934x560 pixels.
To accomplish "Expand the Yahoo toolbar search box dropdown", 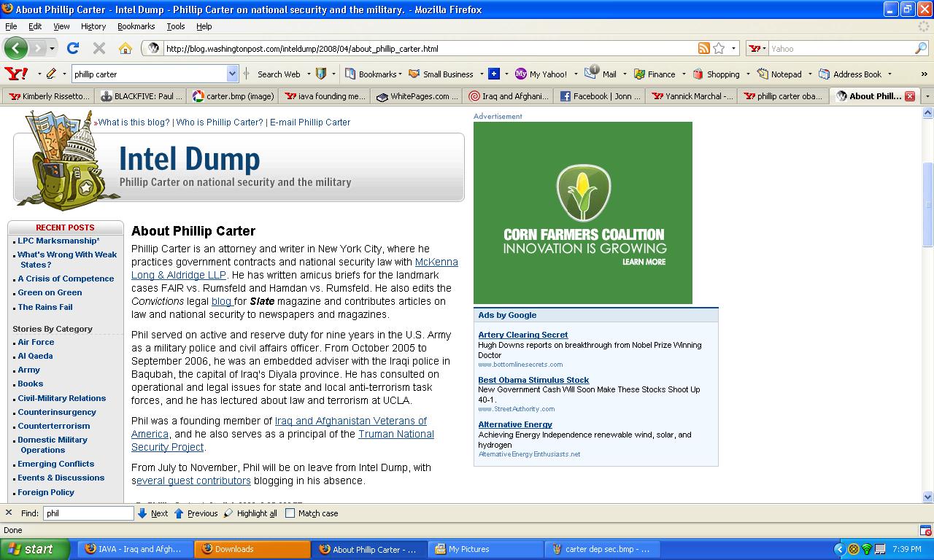I will 232,74.
